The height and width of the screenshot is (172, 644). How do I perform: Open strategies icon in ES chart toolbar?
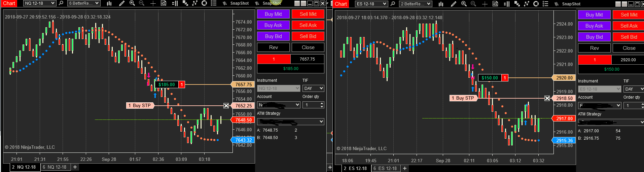click(x=526, y=4)
